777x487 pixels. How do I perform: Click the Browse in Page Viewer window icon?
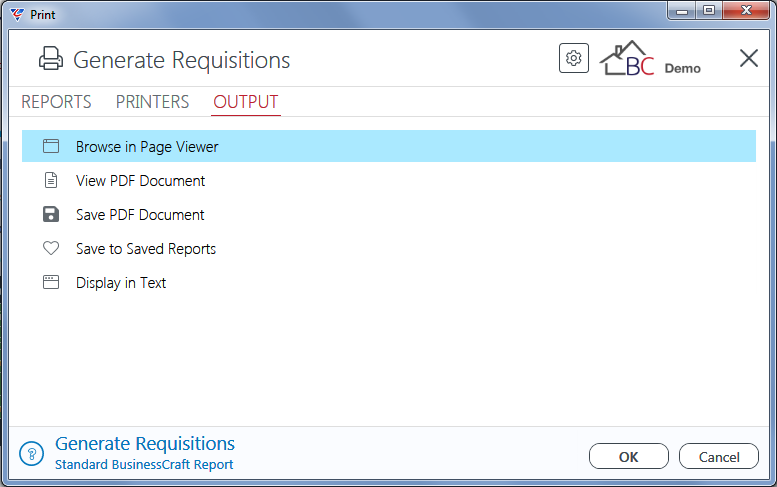(x=51, y=146)
